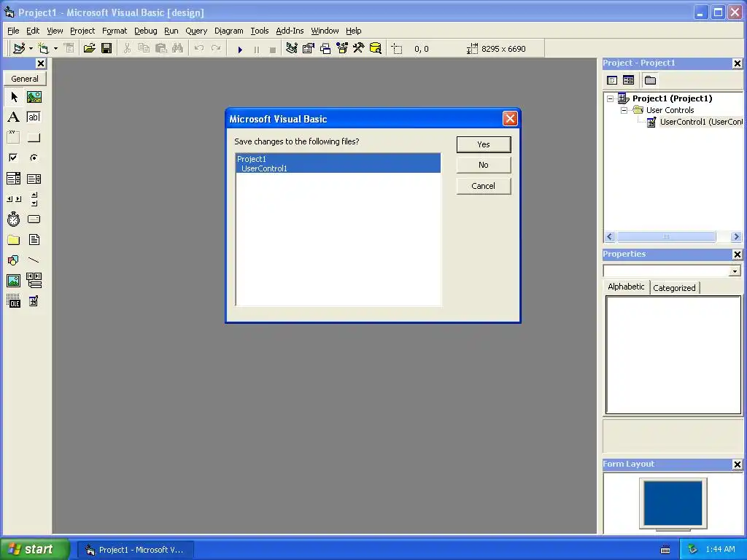Viewport: 747px width, 560px height.
Task: Open the Toolbox via hammer icon
Action: point(359,48)
